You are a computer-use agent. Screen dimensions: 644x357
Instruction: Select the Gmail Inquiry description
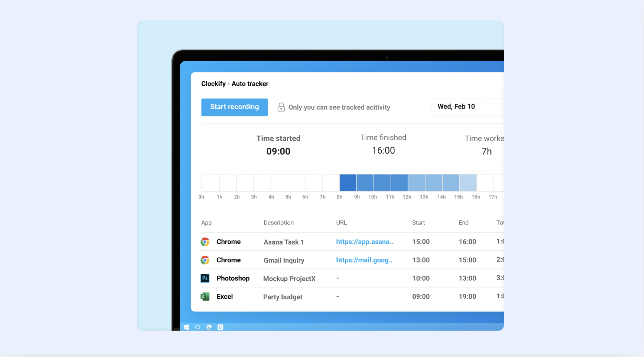pyautogui.click(x=284, y=261)
